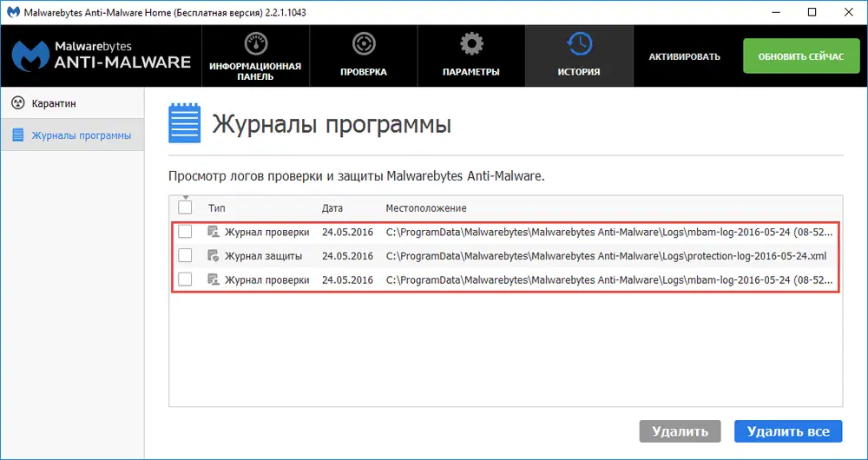Select the История history tab

579,56
